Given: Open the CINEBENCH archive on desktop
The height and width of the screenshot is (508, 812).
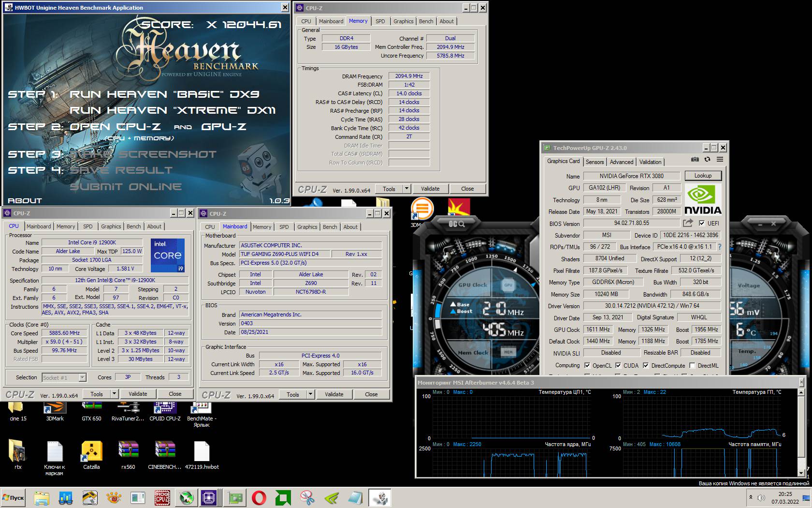Looking at the screenshot, I should [x=165, y=455].
